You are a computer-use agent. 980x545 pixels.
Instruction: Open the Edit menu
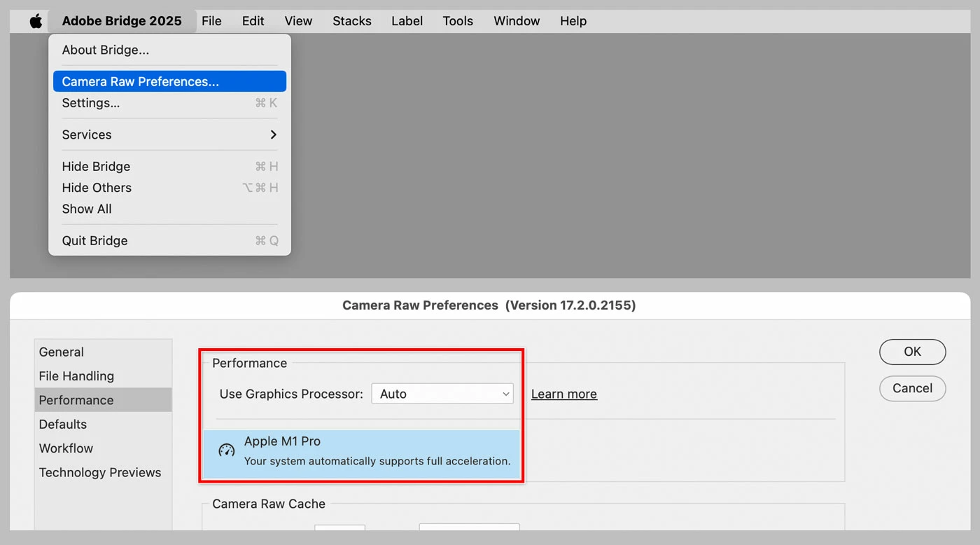tap(253, 21)
